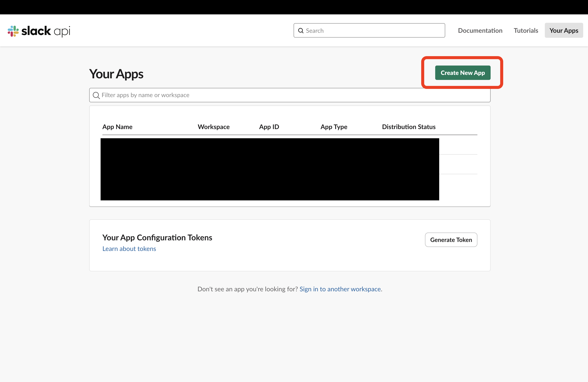
Task: Sort apps by App Name column
Action: tap(117, 127)
